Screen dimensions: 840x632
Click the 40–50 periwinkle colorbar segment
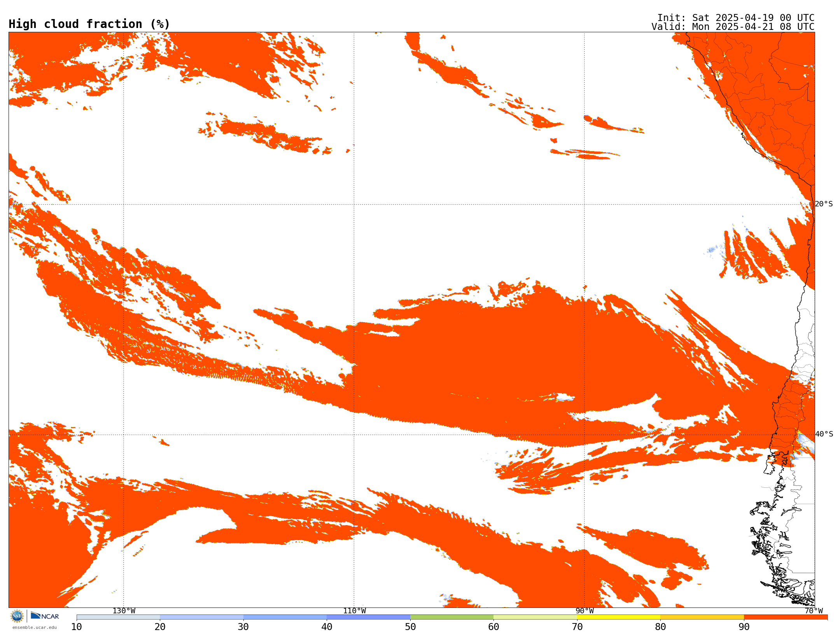point(368,617)
